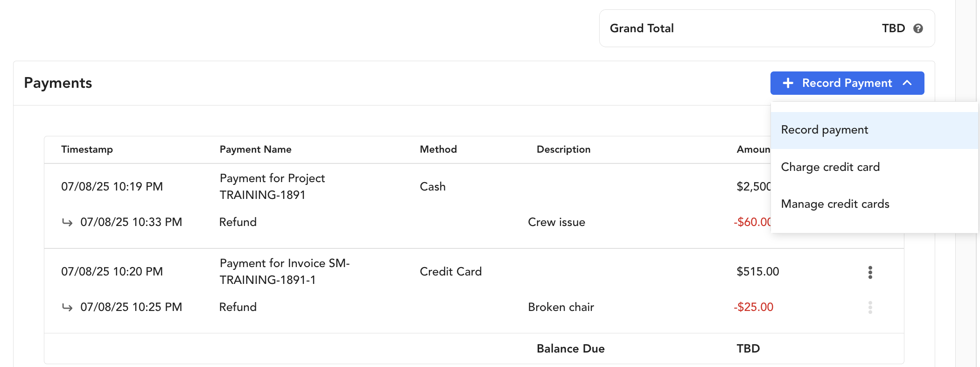Select the 'Payment for Project TRAINING-1891' row
Image resolution: width=980 pixels, height=367 pixels.
coord(272,186)
